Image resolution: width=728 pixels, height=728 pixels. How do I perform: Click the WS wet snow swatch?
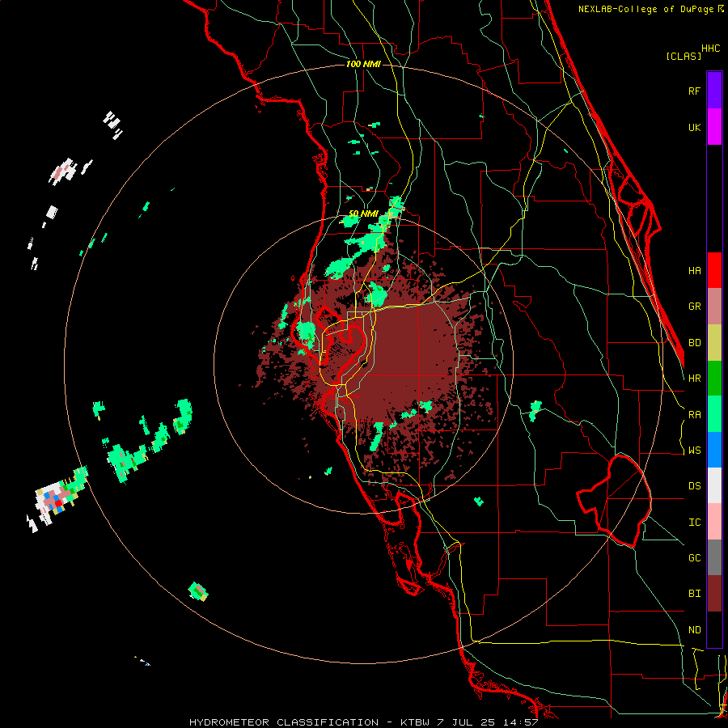pyautogui.click(x=714, y=450)
